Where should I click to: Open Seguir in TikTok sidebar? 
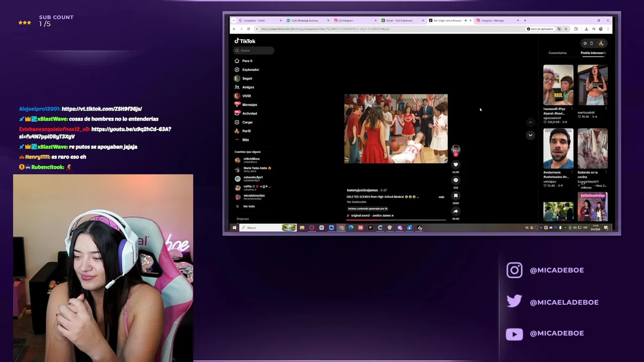point(244,78)
